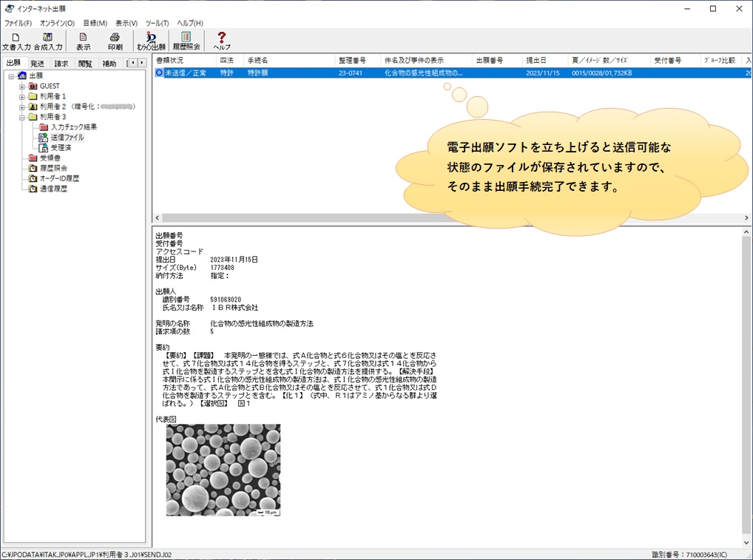The width and height of the screenshot is (753, 560).
Task: Select 入力チェック結果 folder in tree
Action: (x=73, y=127)
